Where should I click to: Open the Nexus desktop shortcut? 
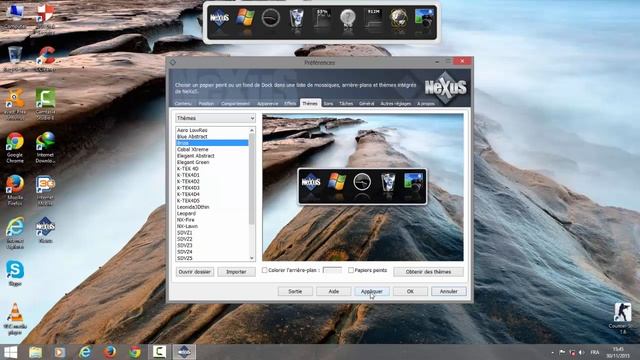tap(45, 230)
